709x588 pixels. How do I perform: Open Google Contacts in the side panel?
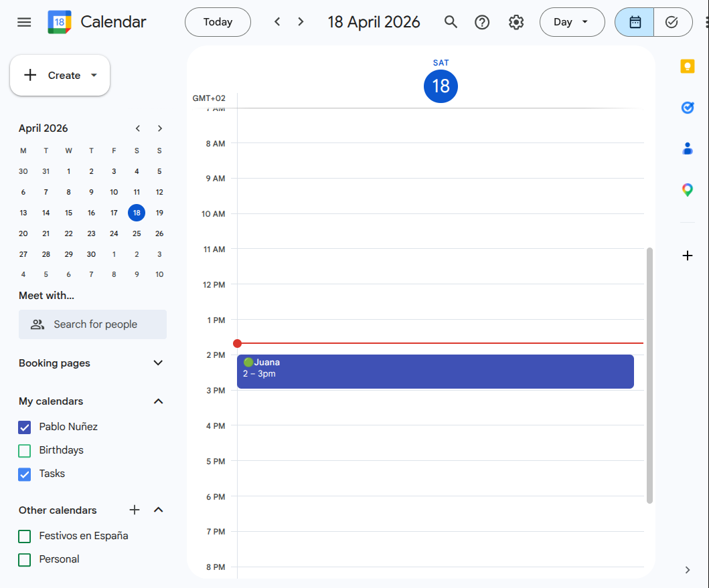[687, 149]
